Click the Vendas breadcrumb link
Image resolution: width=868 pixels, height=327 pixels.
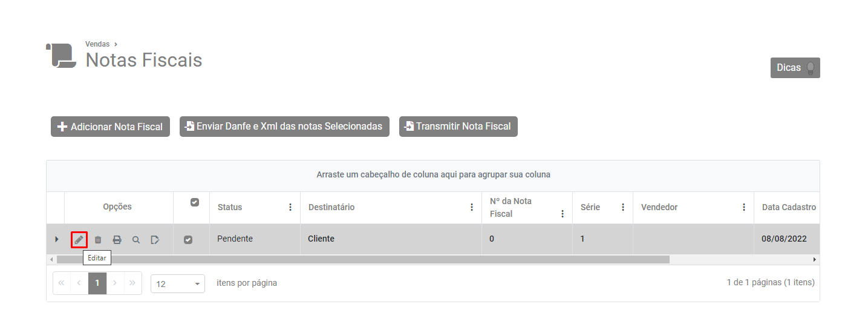point(97,44)
